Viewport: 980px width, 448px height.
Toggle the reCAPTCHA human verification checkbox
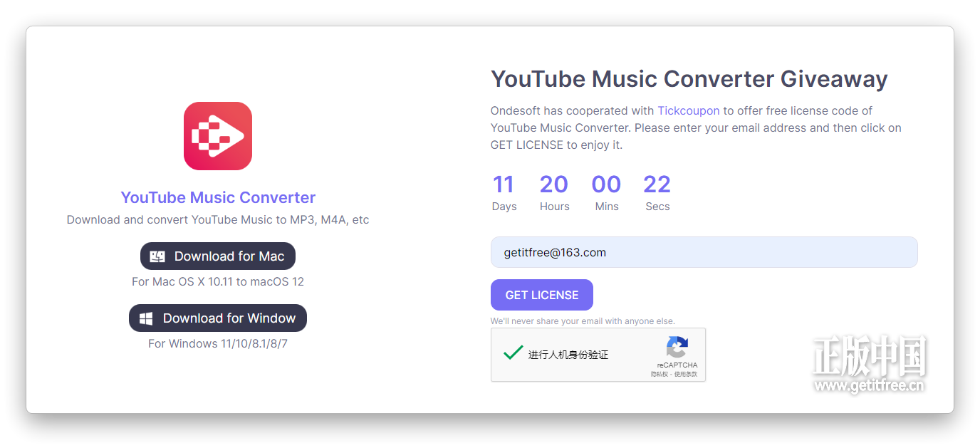click(513, 353)
